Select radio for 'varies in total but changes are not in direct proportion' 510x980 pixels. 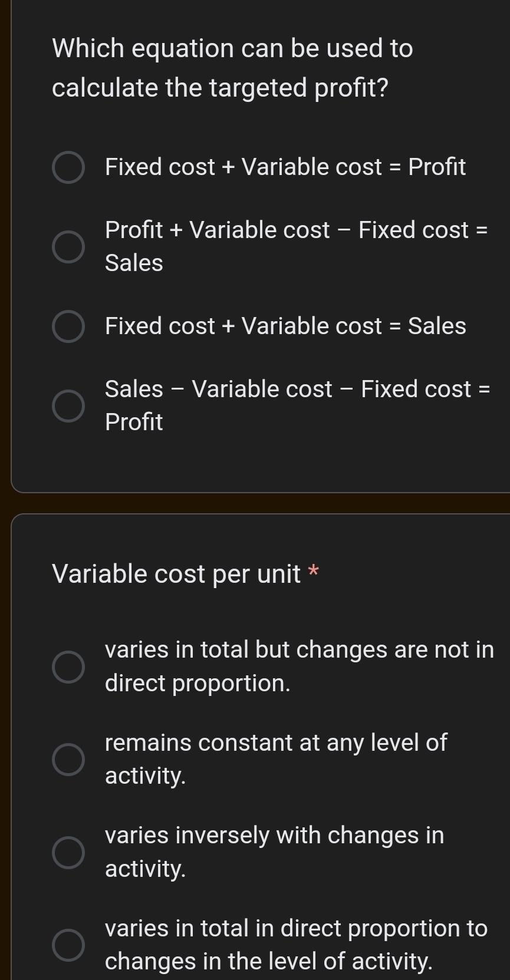(x=68, y=666)
